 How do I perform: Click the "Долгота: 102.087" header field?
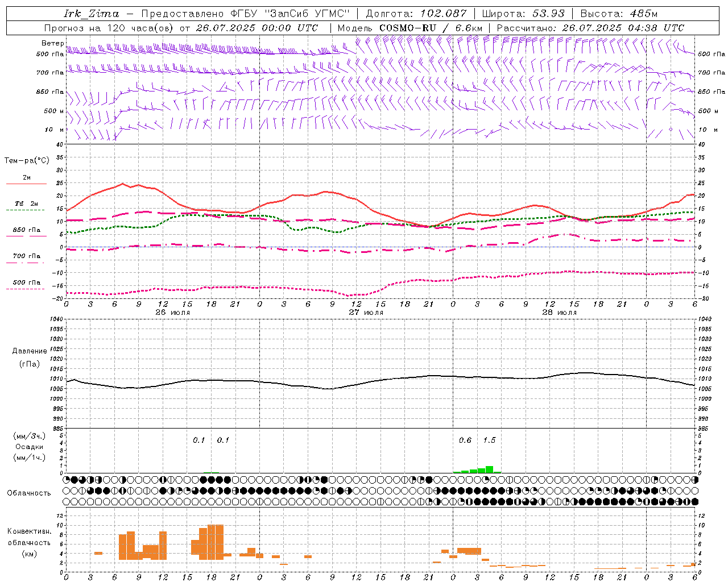click(x=416, y=14)
